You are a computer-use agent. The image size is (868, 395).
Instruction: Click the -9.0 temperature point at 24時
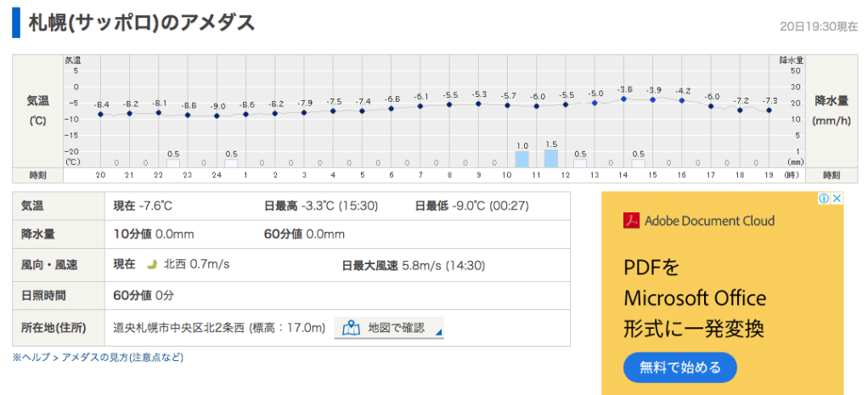point(217,116)
